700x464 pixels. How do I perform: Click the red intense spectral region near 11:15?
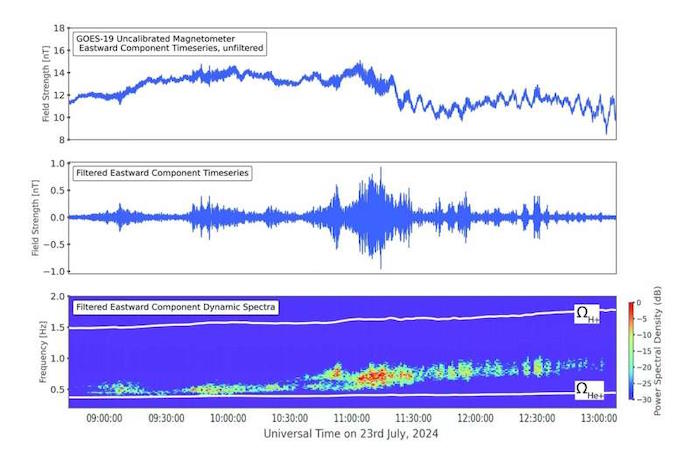click(x=374, y=376)
